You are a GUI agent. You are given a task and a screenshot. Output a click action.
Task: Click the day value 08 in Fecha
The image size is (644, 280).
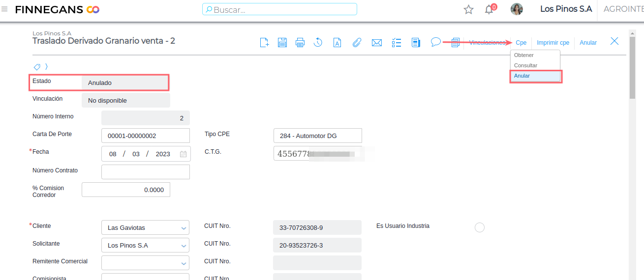[x=113, y=154]
